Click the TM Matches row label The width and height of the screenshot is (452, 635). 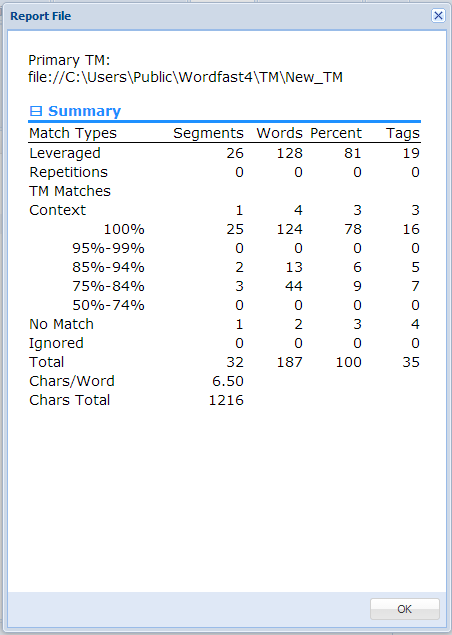pyautogui.click(x=70, y=191)
